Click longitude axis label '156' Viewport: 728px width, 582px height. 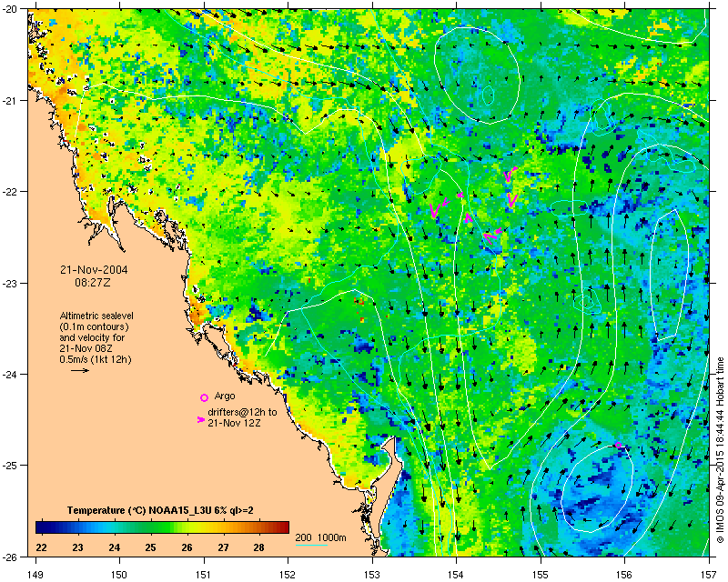[x=624, y=574]
